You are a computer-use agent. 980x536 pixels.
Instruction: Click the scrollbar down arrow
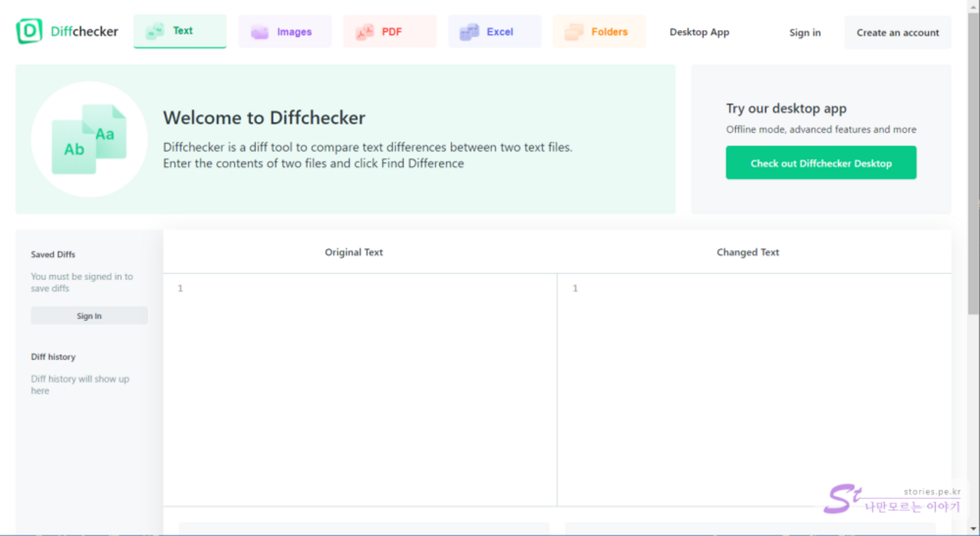click(973, 529)
